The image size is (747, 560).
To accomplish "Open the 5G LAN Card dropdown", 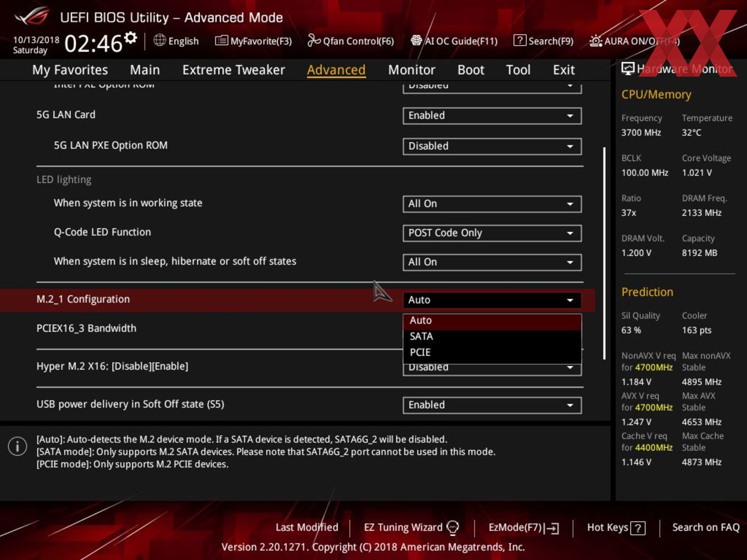I will pos(492,116).
